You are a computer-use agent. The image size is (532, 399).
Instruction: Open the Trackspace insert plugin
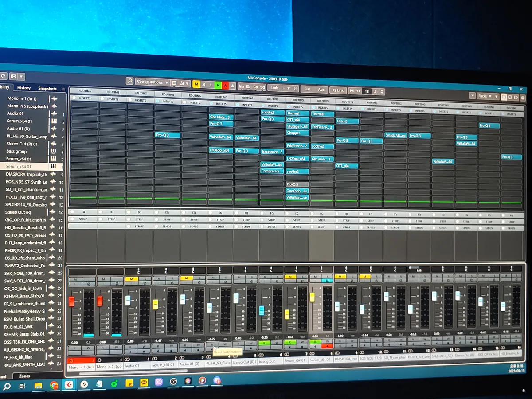(272, 152)
